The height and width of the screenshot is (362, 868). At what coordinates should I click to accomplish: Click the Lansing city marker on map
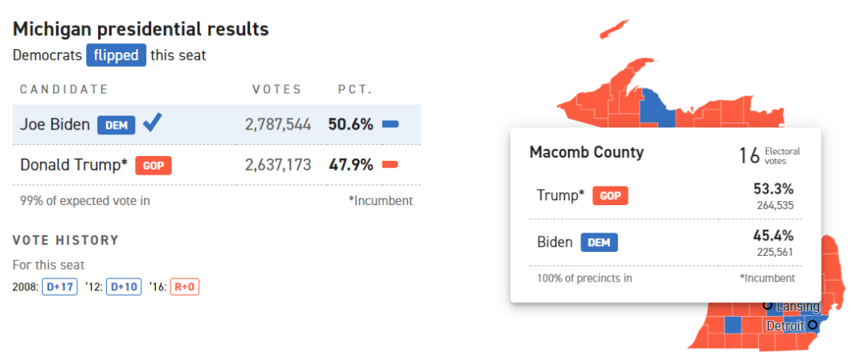(768, 305)
